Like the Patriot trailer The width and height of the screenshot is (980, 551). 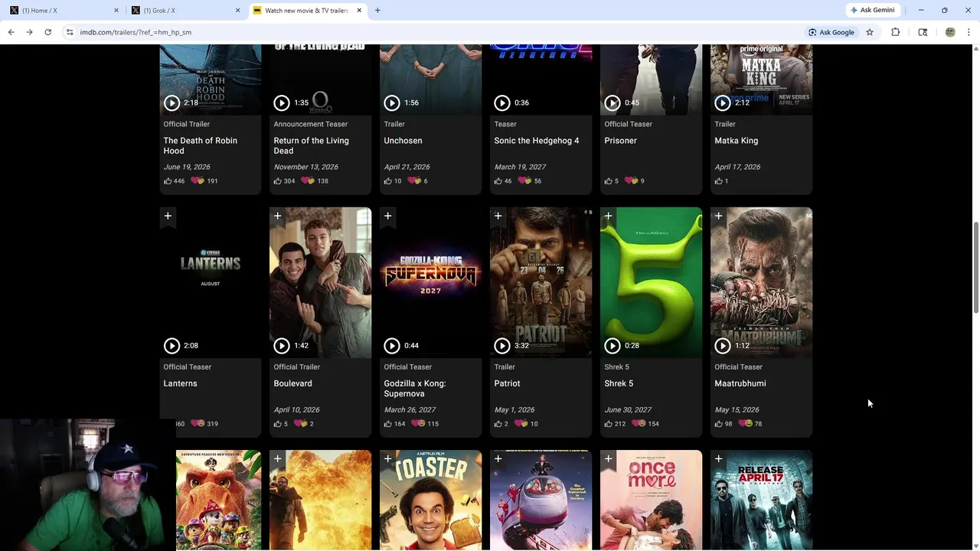[x=498, y=424]
